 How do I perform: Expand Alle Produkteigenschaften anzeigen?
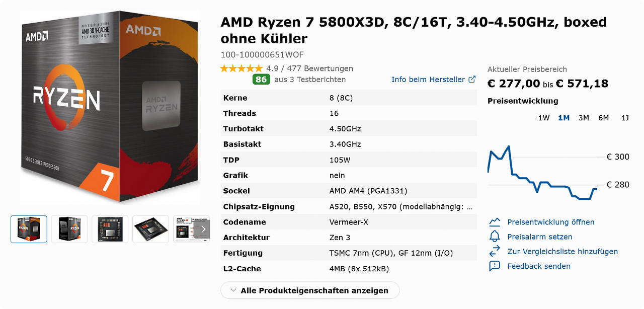(310, 290)
